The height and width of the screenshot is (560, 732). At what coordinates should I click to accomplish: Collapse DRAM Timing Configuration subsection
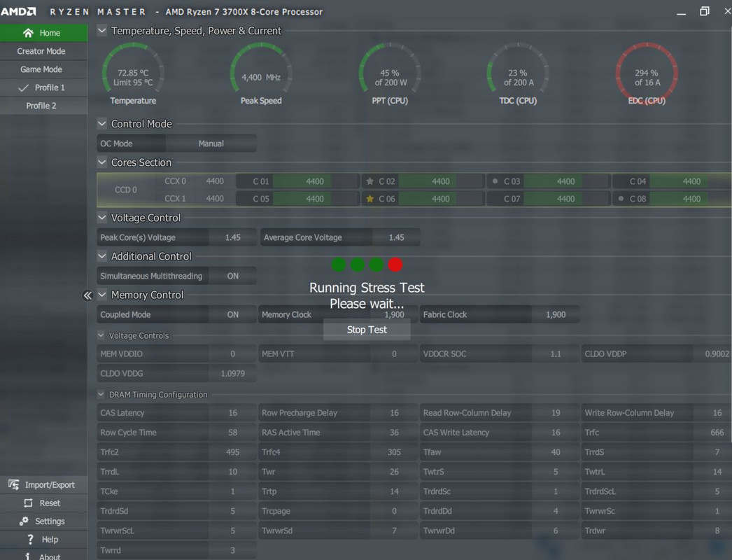click(101, 394)
